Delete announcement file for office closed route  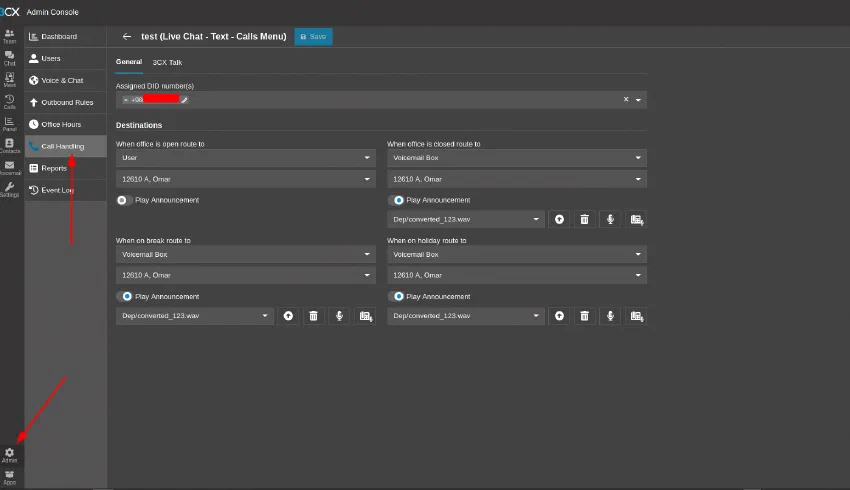[x=584, y=219]
